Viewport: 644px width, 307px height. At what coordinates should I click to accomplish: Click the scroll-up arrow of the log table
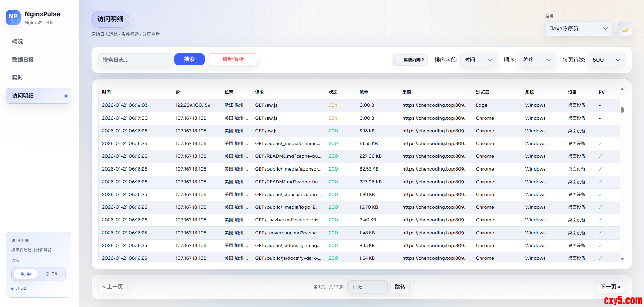[622, 89]
